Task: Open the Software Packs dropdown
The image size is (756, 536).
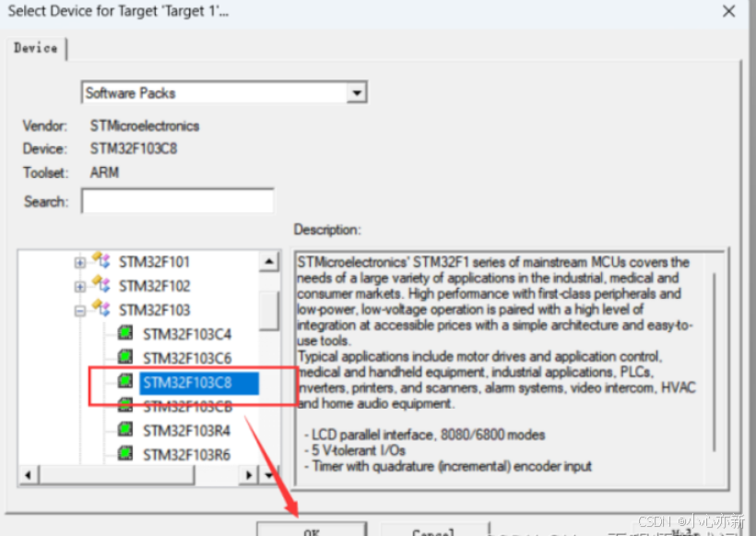Action: [357, 92]
